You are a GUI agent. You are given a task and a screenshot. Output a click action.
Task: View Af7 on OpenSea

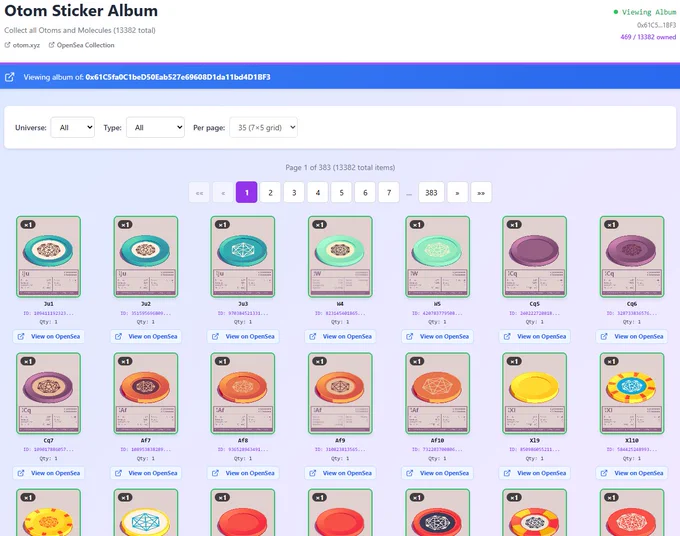tap(146, 473)
